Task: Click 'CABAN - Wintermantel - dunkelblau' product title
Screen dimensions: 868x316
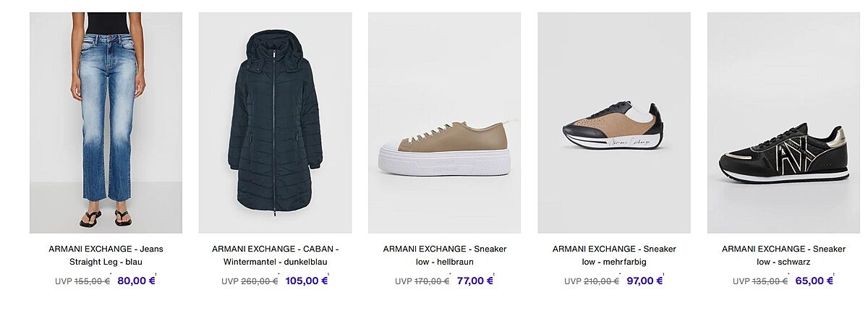Action: 275,255
